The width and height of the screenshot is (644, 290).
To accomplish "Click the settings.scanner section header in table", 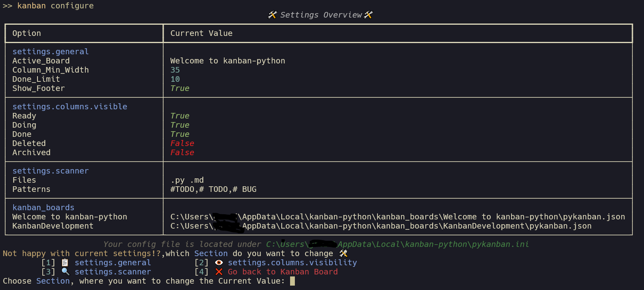I will click(x=51, y=171).
